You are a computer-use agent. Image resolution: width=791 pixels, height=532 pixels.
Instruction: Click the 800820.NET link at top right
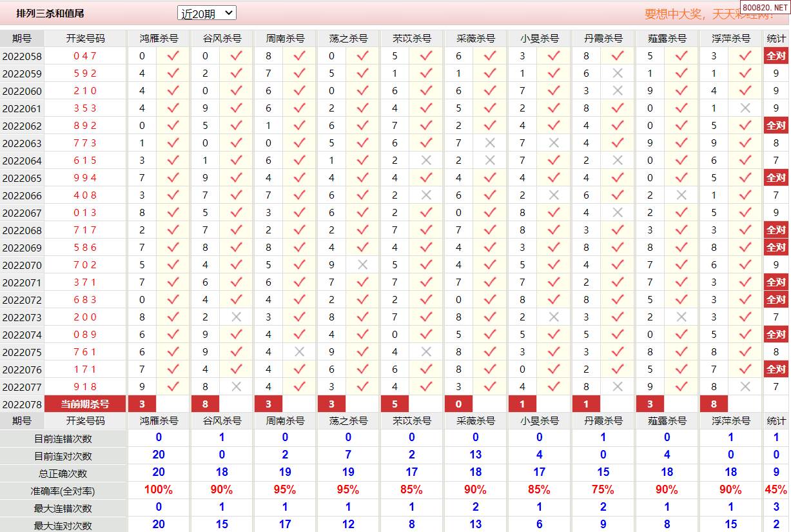click(765, 8)
